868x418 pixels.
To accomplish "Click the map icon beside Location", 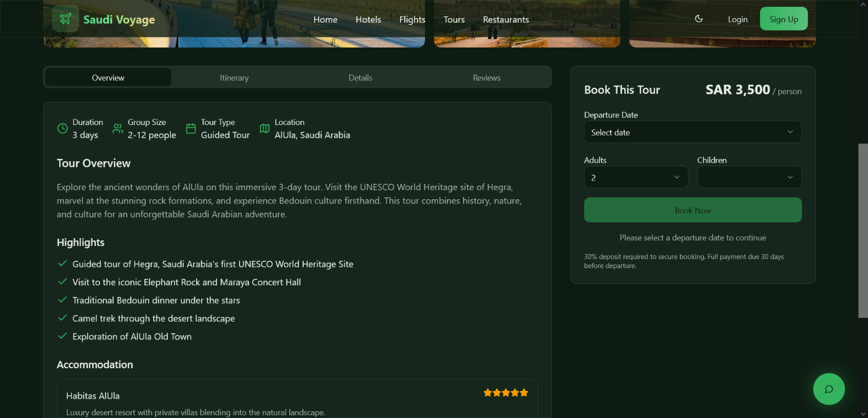I will [264, 128].
